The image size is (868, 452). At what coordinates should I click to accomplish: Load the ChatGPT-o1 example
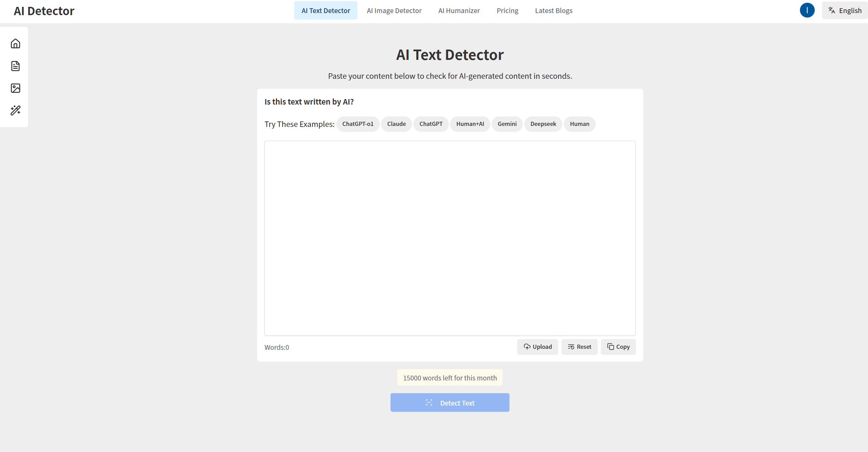pyautogui.click(x=358, y=124)
